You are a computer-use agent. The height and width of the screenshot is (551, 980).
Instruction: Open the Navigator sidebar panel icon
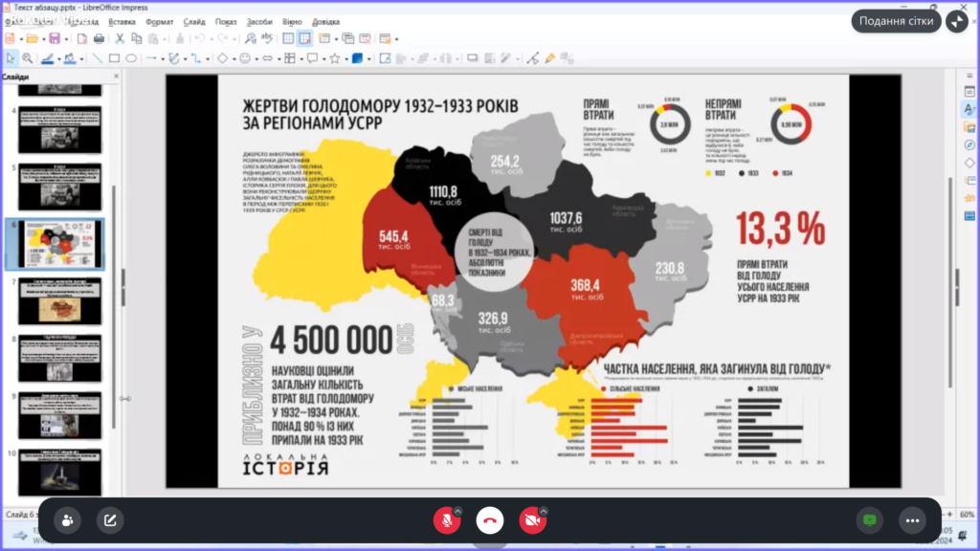(x=969, y=144)
